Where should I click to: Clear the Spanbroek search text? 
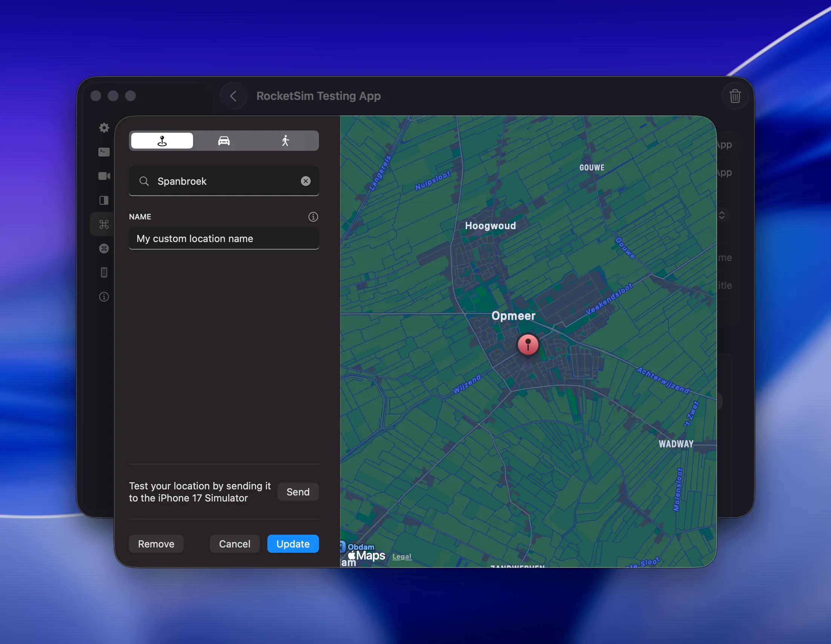[305, 181]
